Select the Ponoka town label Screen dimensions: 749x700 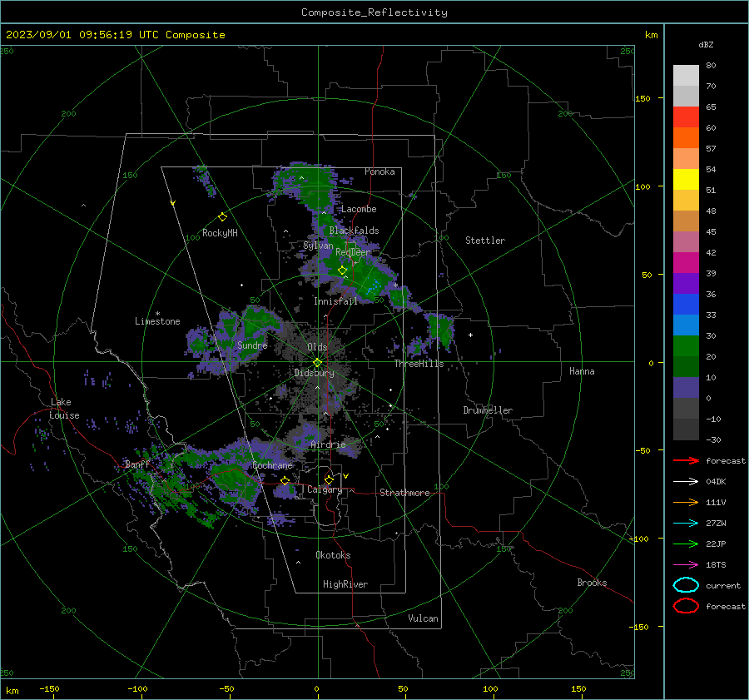click(x=379, y=171)
